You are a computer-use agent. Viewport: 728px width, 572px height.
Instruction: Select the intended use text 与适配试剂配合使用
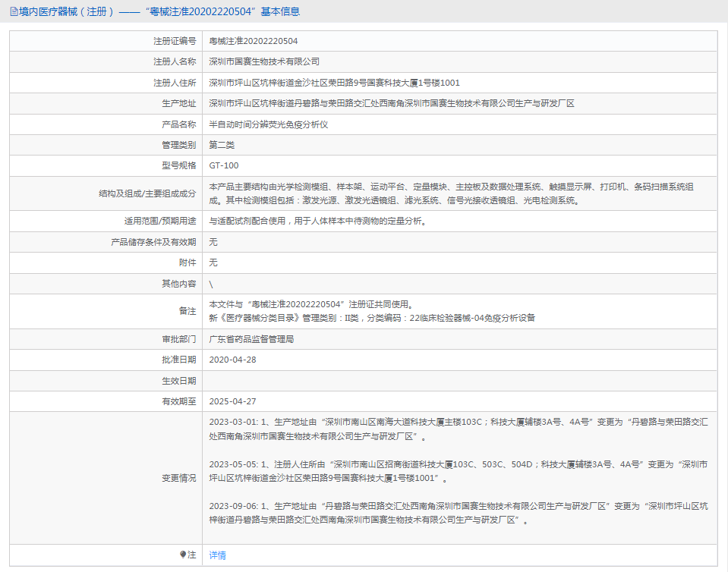(x=317, y=222)
